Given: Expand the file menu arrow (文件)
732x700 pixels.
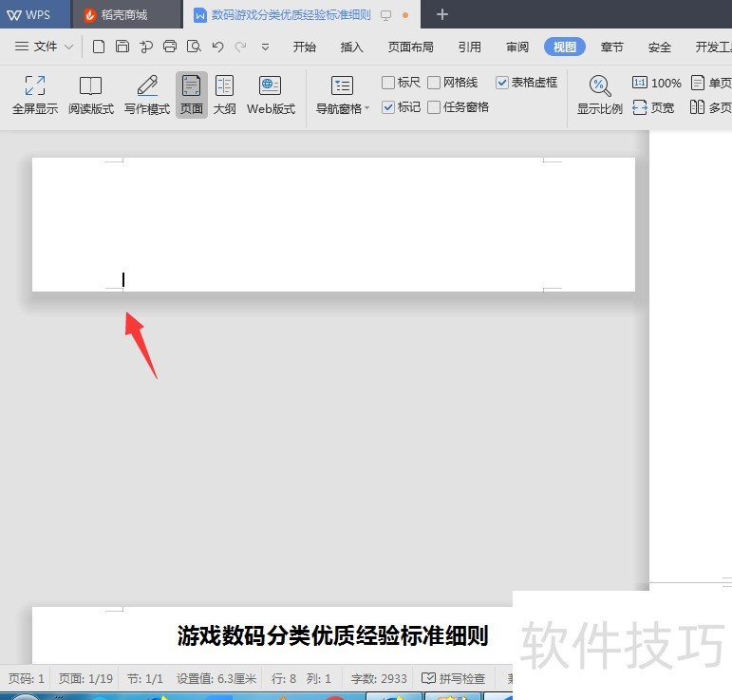Looking at the screenshot, I should point(68,47).
